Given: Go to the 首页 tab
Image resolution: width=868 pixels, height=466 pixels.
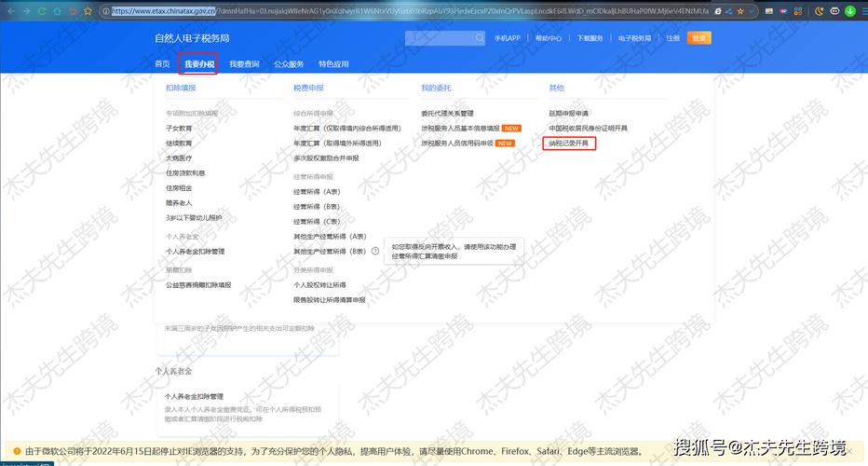Looking at the screenshot, I should coord(162,63).
